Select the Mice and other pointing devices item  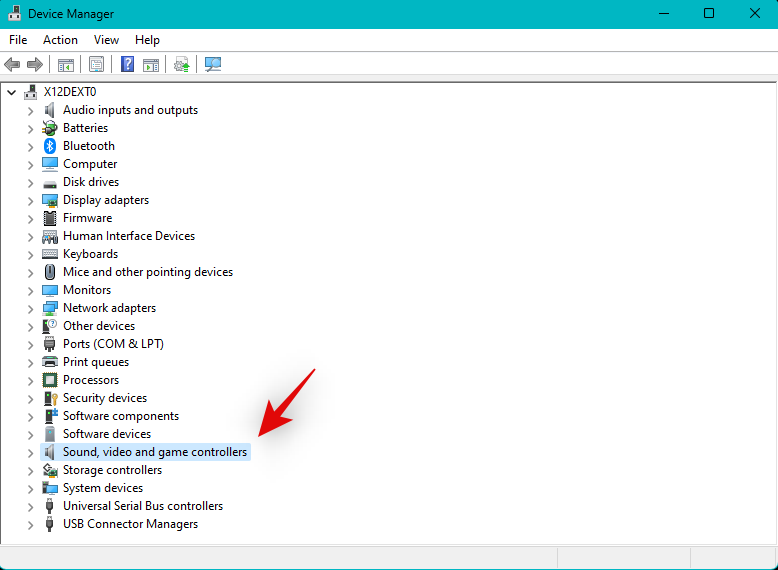pyautogui.click(x=147, y=272)
